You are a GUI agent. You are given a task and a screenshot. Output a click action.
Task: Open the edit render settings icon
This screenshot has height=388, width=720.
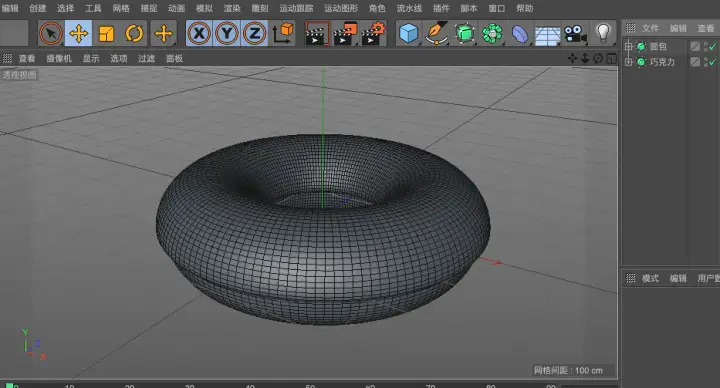click(373, 34)
